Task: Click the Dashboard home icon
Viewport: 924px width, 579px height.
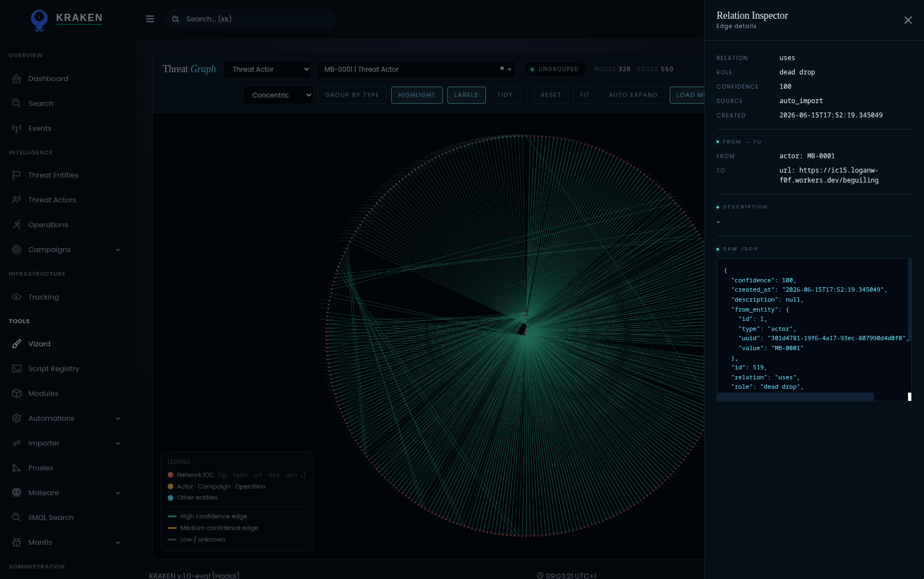Action: click(x=17, y=79)
